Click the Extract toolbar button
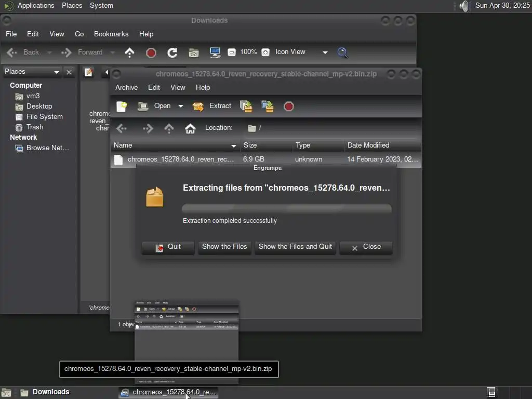This screenshot has width=532, height=399. tap(212, 106)
